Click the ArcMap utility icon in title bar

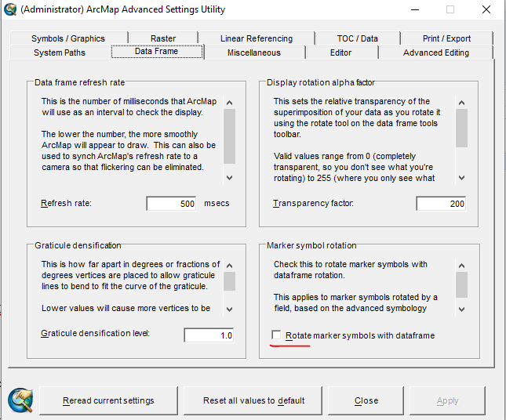click(10, 10)
